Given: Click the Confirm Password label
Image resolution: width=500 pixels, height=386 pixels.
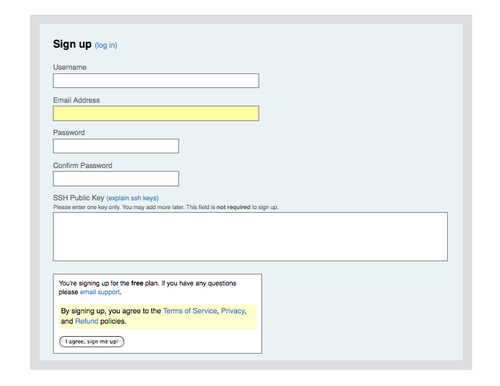Looking at the screenshot, I should (82, 165).
